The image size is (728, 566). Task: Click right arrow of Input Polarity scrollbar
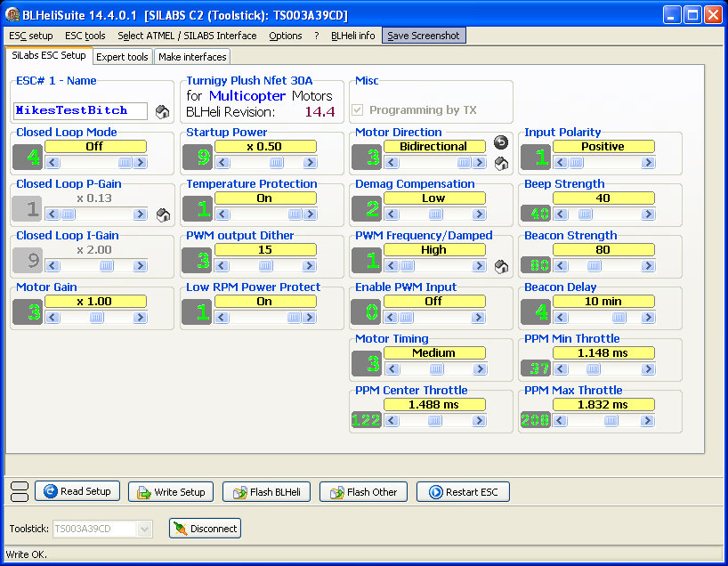pos(648,163)
